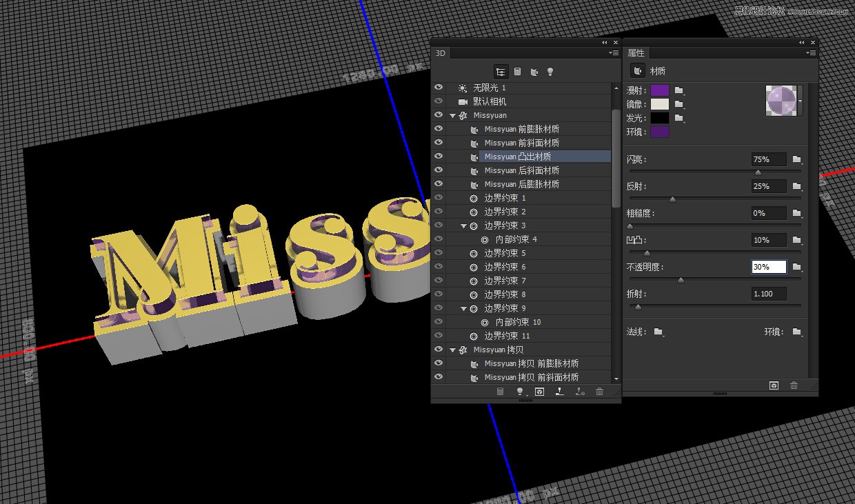Hide the 默认相机 camera
This screenshot has width=855, height=504.
pos(439,101)
